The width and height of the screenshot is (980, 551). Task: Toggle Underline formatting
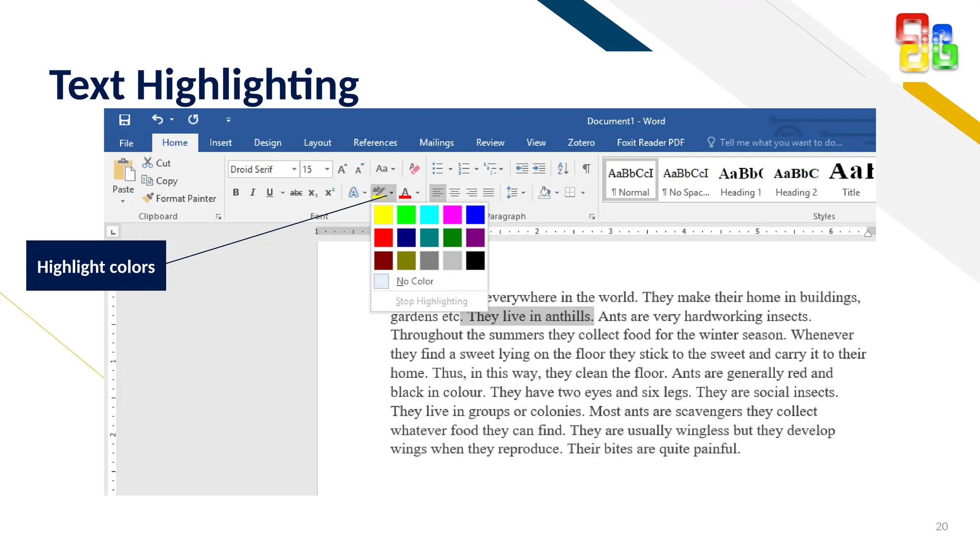click(x=270, y=192)
